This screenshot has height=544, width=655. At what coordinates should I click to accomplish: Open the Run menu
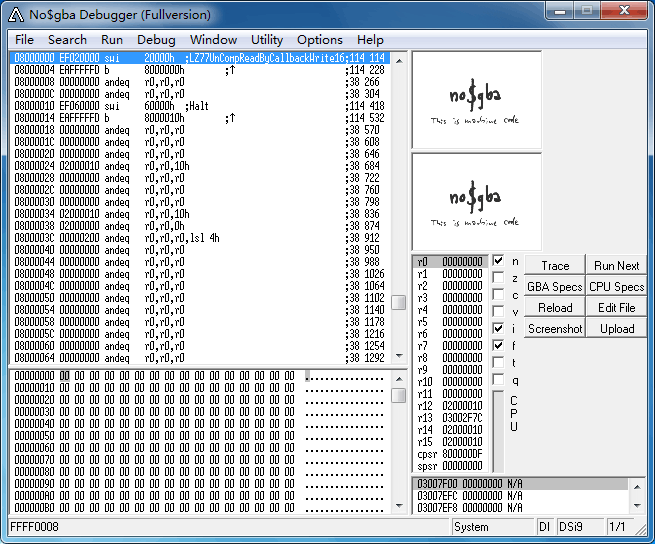112,40
